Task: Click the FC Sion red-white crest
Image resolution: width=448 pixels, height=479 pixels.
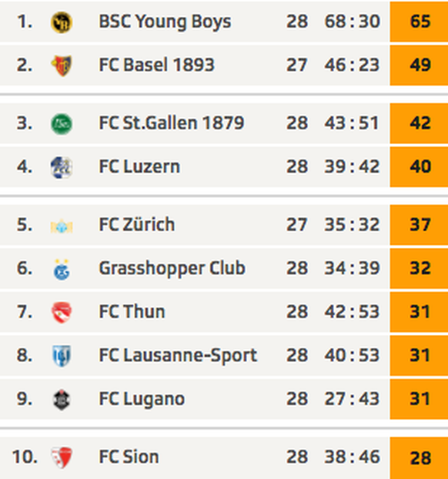Action: tap(62, 457)
